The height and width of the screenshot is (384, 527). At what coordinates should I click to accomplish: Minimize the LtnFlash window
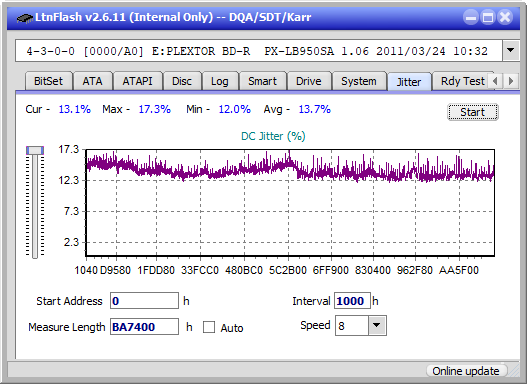pyautogui.click(x=471, y=17)
